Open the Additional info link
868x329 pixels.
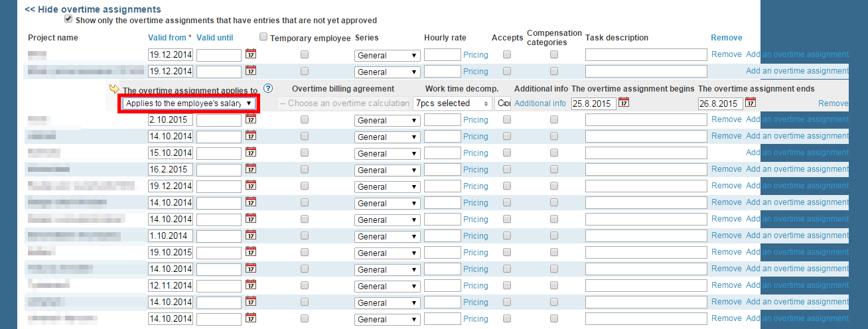[x=540, y=103]
